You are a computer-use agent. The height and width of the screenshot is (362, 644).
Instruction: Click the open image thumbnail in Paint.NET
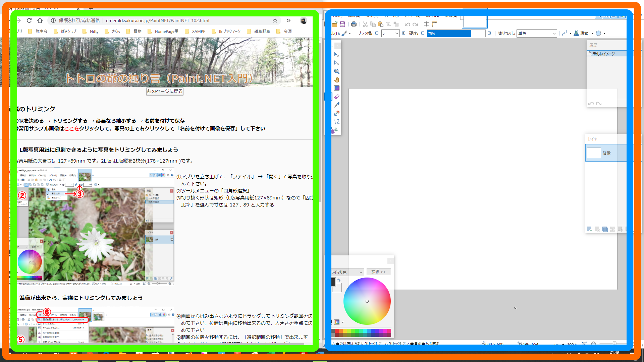click(x=475, y=21)
